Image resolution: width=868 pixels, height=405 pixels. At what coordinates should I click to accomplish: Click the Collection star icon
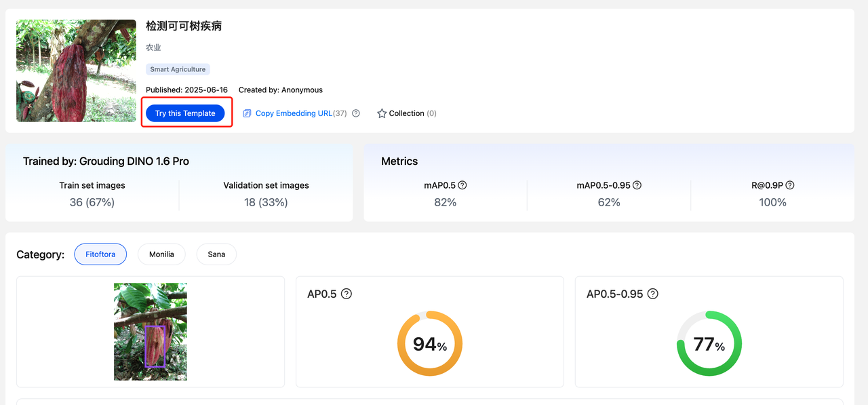click(x=382, y=113)
